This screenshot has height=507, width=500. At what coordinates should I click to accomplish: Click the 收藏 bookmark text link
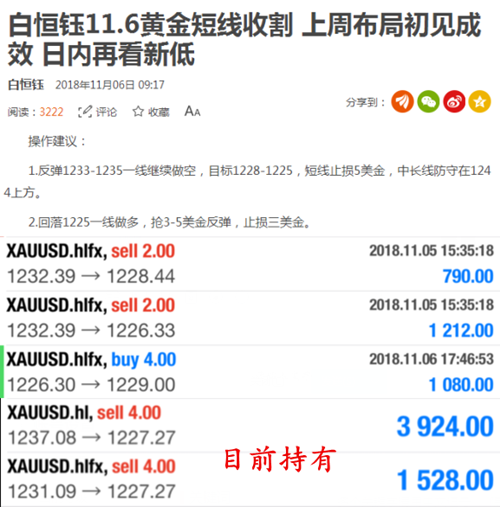click(x=159, y=112)
